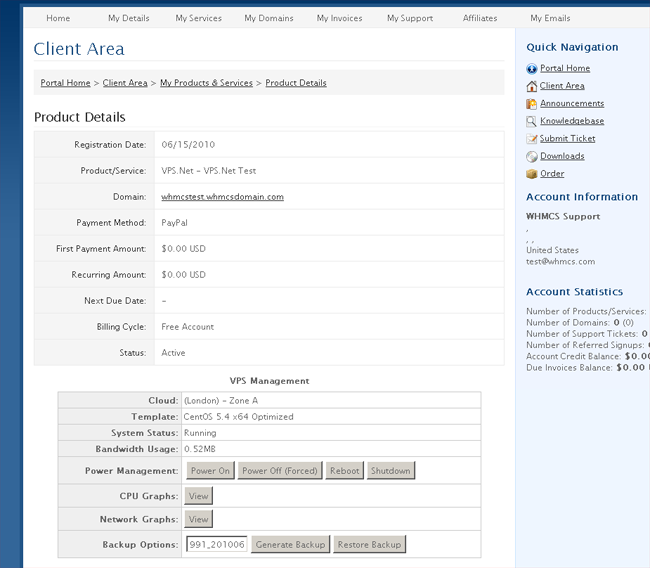Click the (London) - Zone A cloud value
The image size is (650, 568).
(x=221, y=401)
